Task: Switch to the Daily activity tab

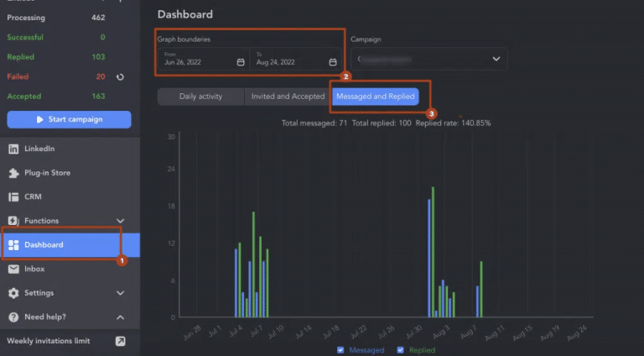Action: [x=200, y=97]
